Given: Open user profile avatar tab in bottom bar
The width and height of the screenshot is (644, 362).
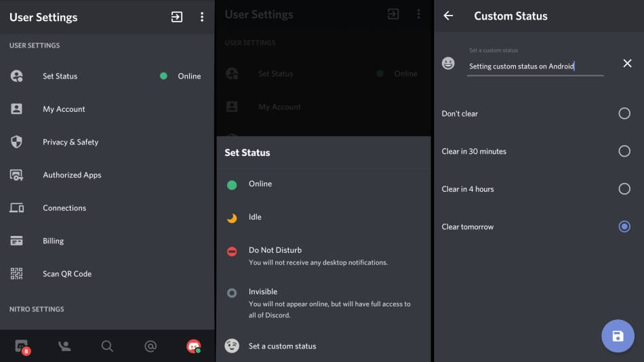Looking at the screenshot, I should (193, 346).
